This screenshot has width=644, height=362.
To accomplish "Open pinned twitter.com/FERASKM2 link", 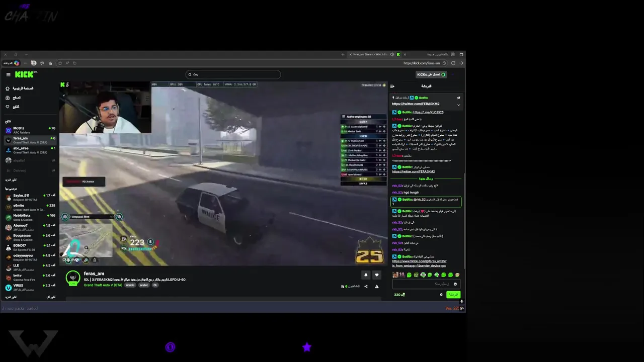I will [416, 104].
